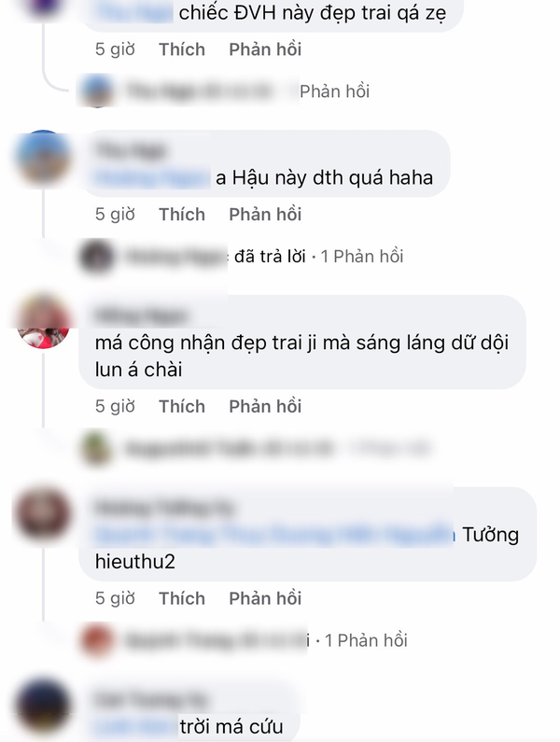Like the 'a Hậu này dth quá haha' comment

(182, 215)
